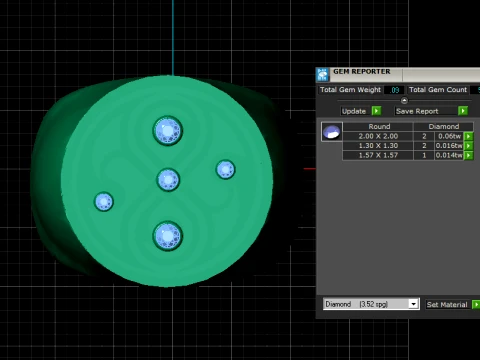Click the Round column header
This screenshot has height=360, width=480.
379,127
